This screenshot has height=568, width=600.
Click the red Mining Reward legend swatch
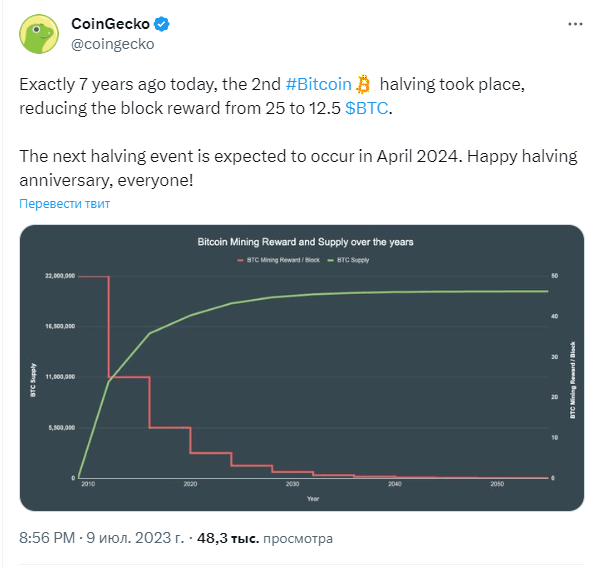[240, 260]
